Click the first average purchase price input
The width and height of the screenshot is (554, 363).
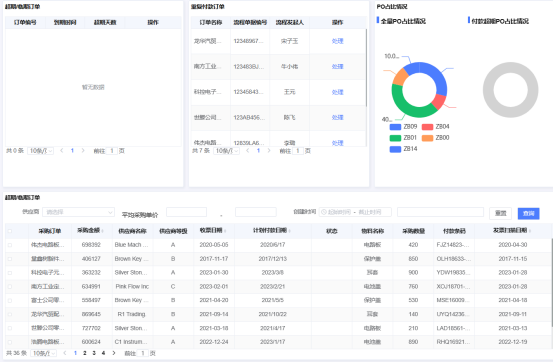186,212
